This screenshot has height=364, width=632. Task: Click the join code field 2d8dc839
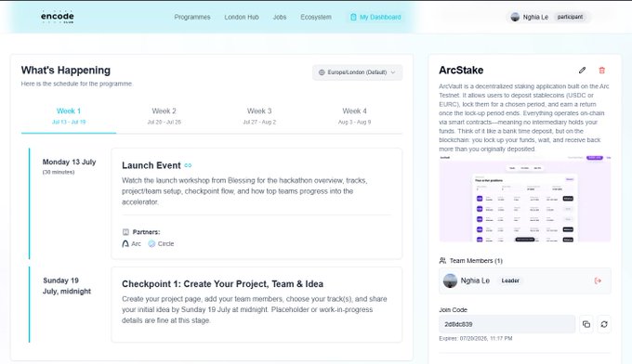(x=507, y=324)
